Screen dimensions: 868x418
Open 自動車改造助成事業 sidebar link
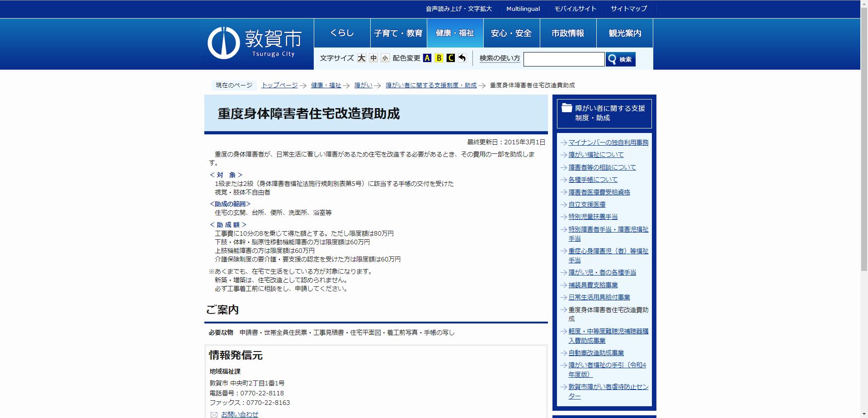tap(596, 353)
